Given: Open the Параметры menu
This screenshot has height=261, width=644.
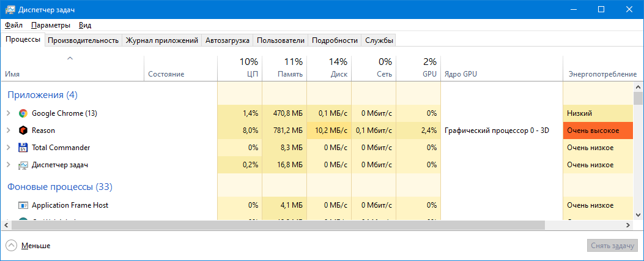Looking at the screenshot, I should click(51, 25).
